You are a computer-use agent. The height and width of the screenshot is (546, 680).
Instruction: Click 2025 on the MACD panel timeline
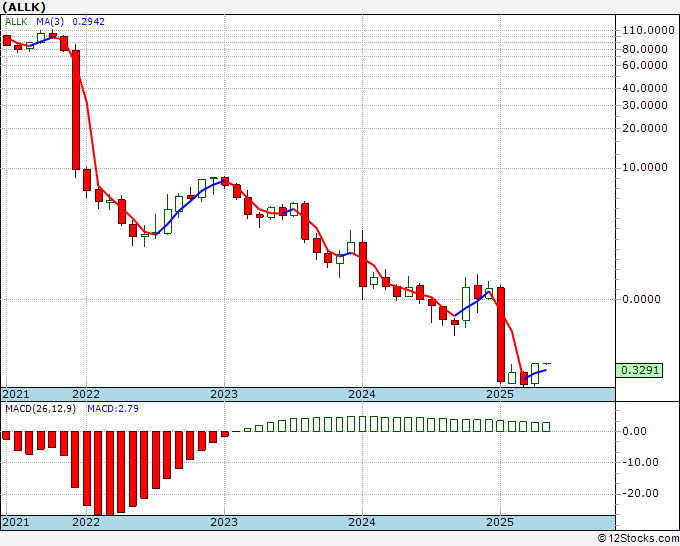500,522
